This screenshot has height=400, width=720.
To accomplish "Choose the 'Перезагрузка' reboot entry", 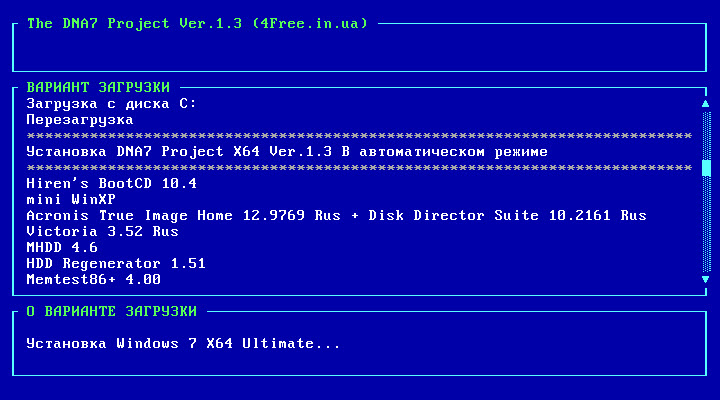I will 79,119.
